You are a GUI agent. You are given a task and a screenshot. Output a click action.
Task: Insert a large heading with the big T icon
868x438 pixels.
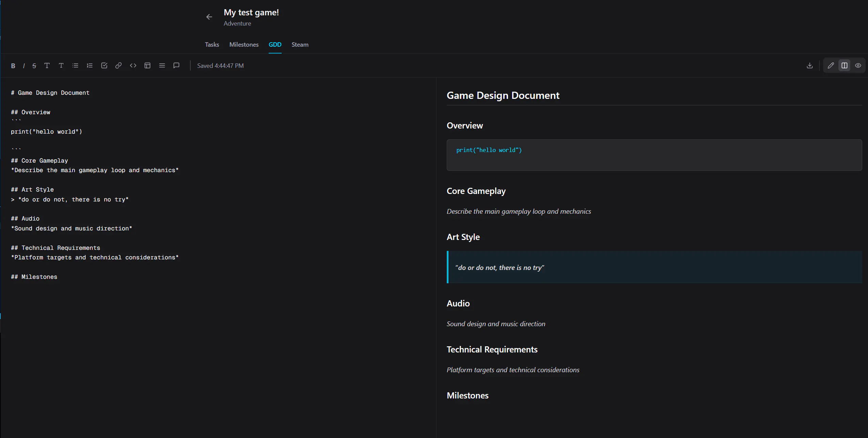point(47,65)
